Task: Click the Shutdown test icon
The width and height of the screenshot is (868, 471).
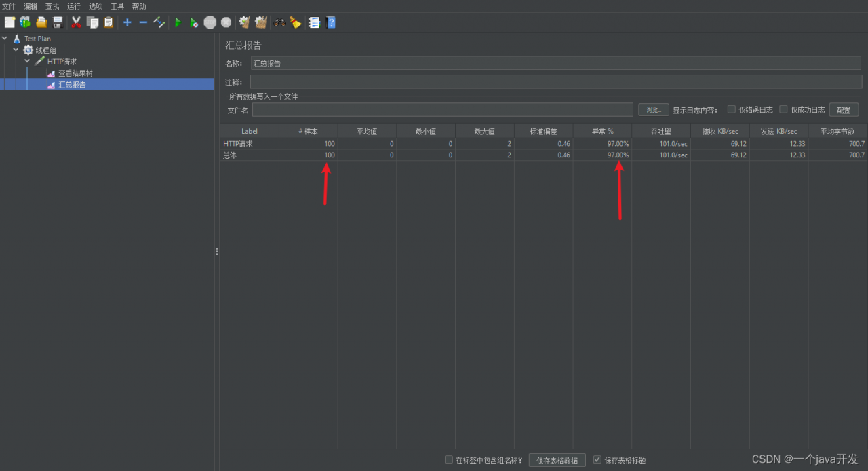Action: coord(226,22)
